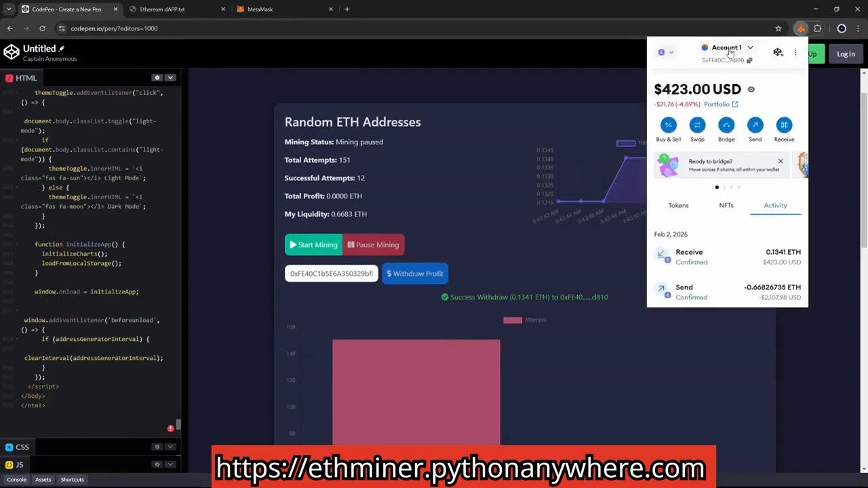Screen dimensions: 868x488
Task: Click the preview page vertical scrollbar
Action: tap(864, 169)
